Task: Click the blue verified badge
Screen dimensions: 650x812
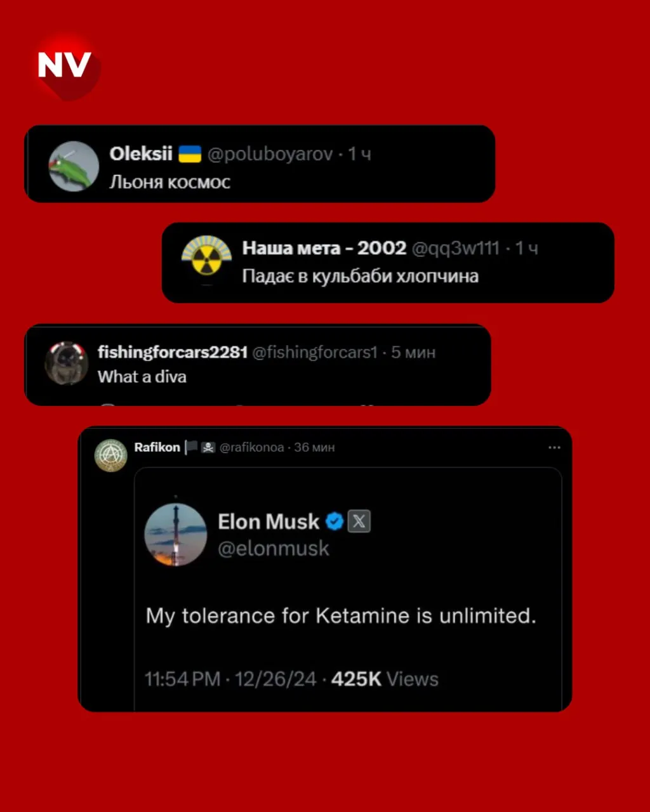Action: click(x=335, y=522)
